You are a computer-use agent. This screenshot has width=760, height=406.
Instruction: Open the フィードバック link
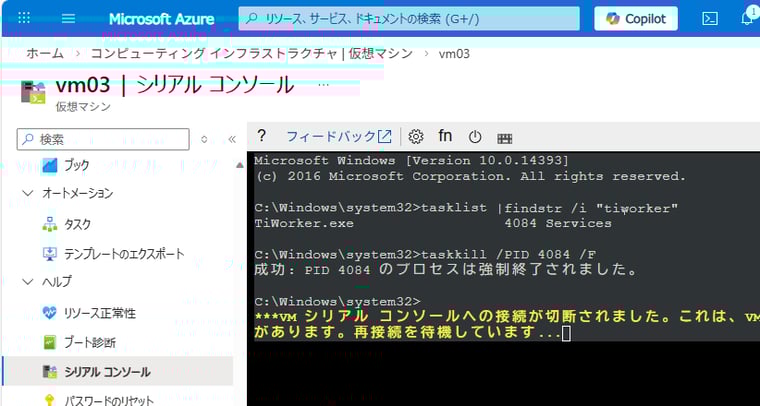(339, 137)
